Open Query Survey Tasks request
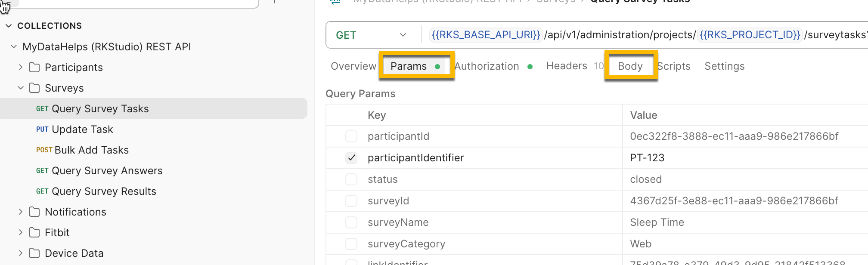Viewport: 868px width, 265px height. pos(154,108)
